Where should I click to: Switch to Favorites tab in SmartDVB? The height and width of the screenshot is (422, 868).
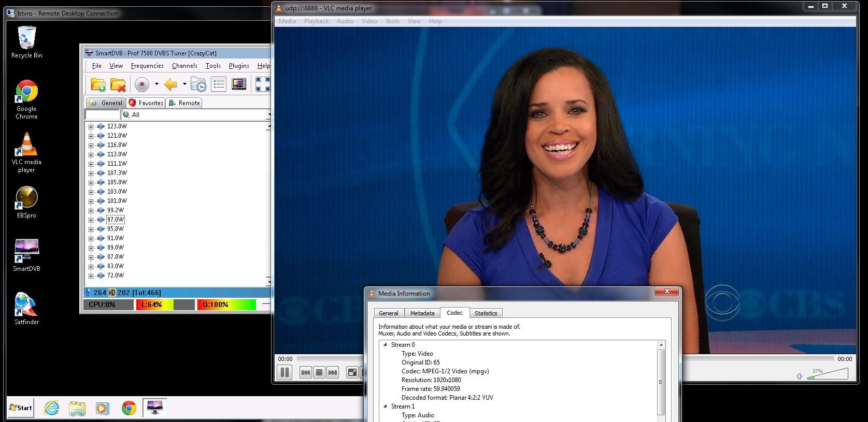(146, 103)
